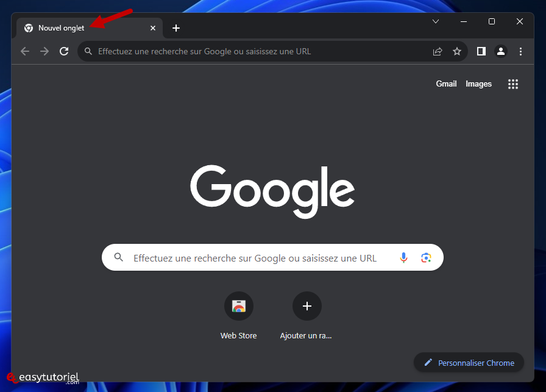The width and height of the screenshot is (546, 392).
Task: Click Personnaliser Chrome button
Action: click(x=469, y=362)
